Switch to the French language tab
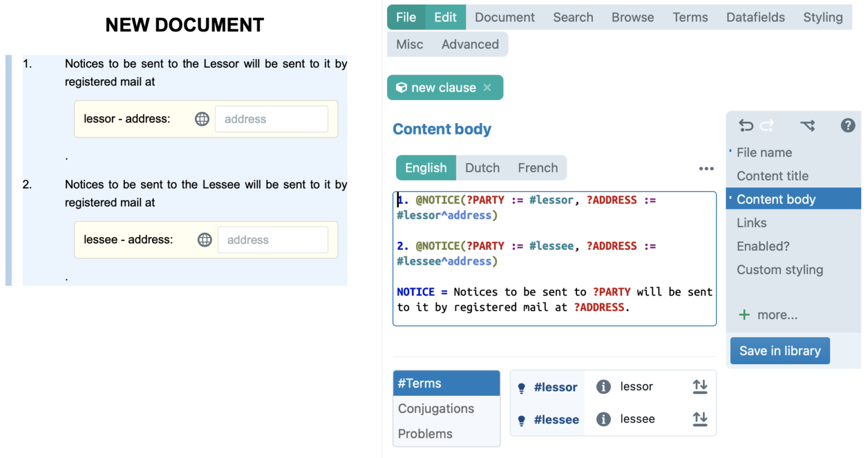This screenshot has width=868, height=458. [537, 168]
